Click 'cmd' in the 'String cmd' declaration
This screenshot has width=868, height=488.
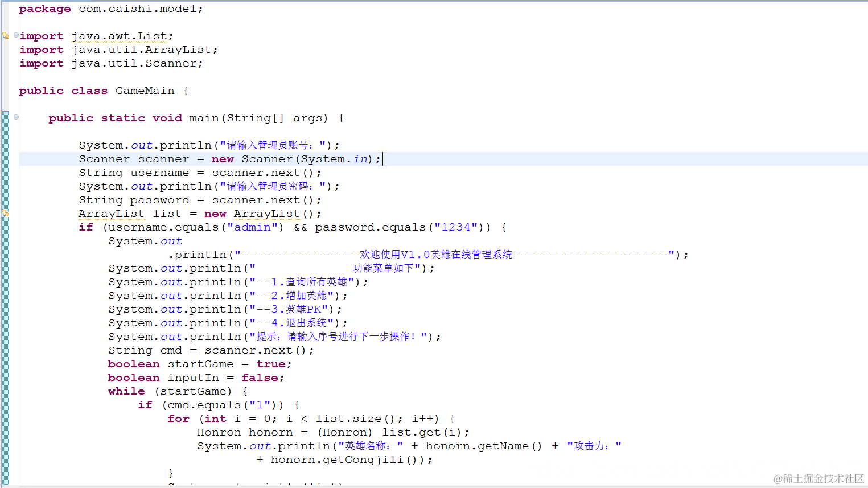171,351
